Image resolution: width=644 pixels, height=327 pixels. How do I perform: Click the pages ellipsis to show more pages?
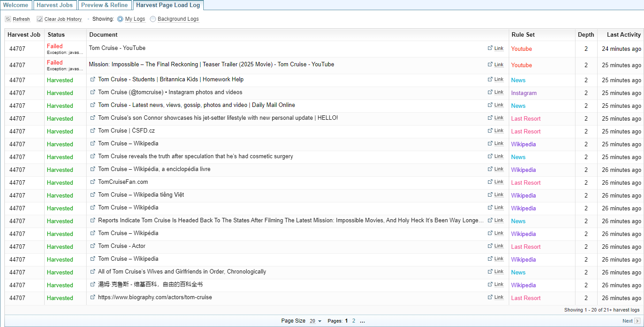[362, 321]
